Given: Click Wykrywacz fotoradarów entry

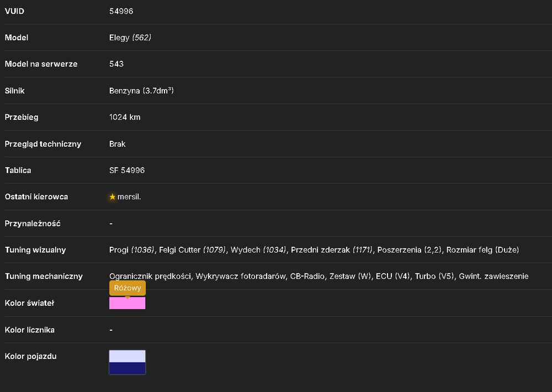Looking at the screenshot, I should coord(241,277).
